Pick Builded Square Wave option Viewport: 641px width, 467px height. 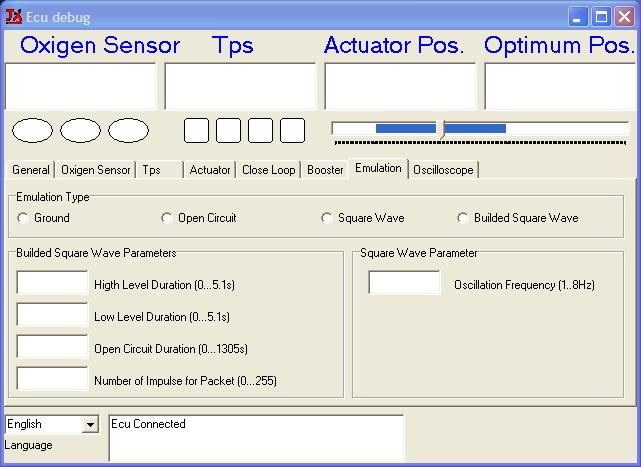(463, 218)
